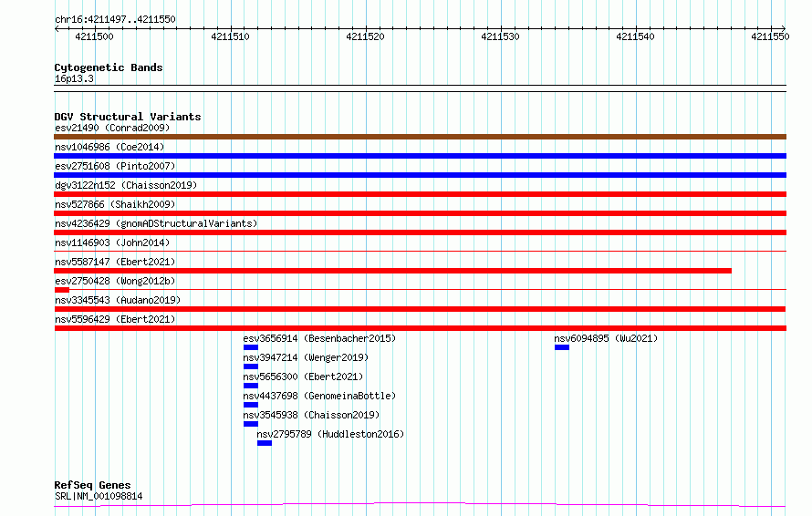Click the red bar under nsv527866 (Shaikh2009)
Screen dimensions: 812x516
[x=420, y=213]
